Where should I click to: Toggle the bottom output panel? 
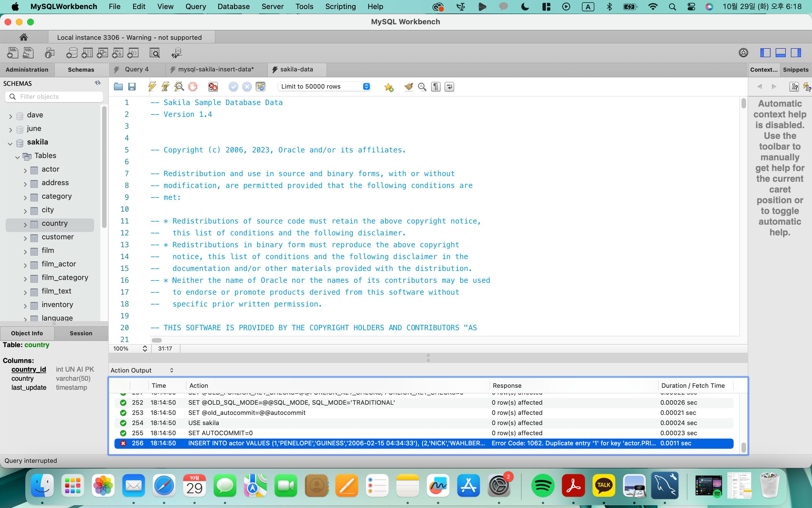pos(781,53)
